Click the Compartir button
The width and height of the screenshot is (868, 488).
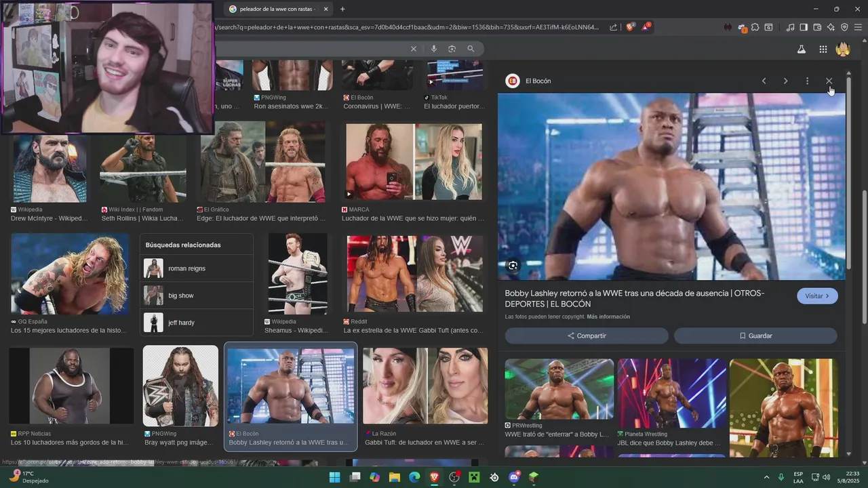coord(587,335)
